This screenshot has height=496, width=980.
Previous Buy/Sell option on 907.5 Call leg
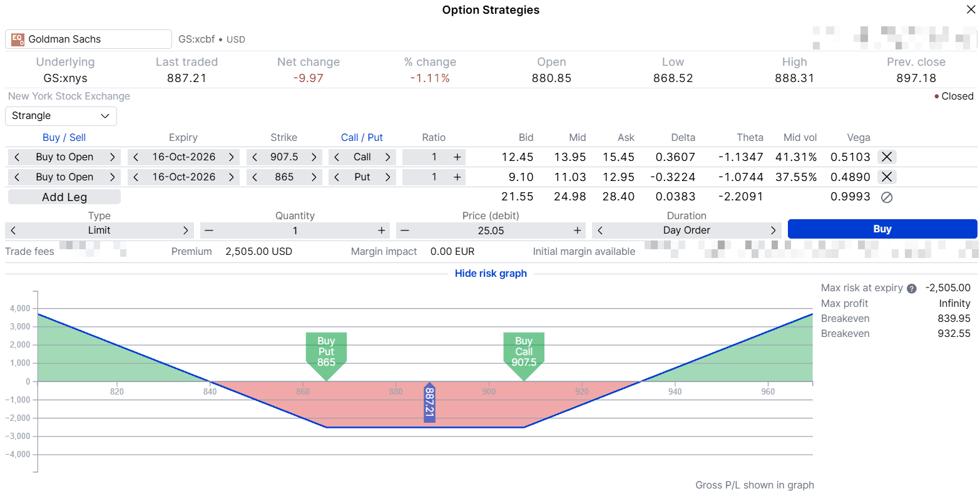coord(17,157)
